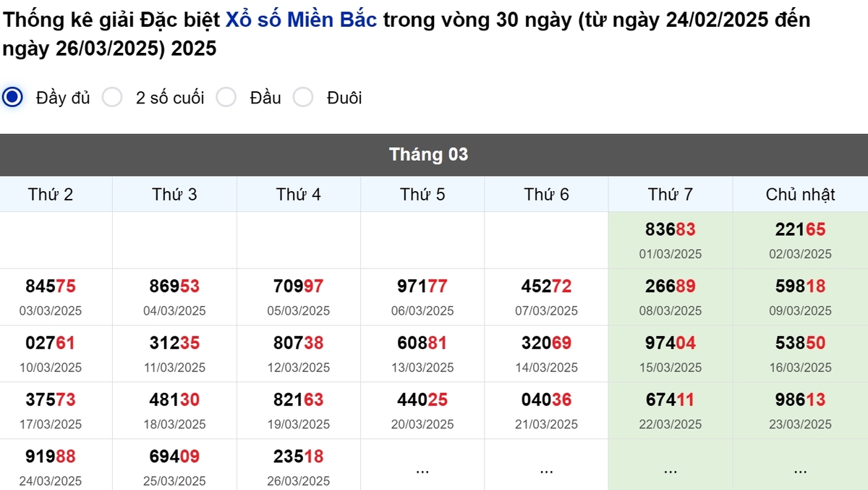Select the "2 số cuối" radio button

[x=113, y=96]
